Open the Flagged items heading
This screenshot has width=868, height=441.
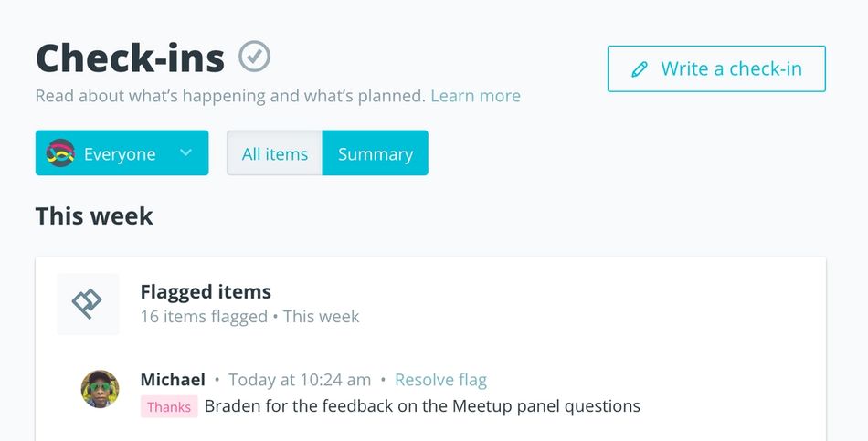(x=206, y=292)
